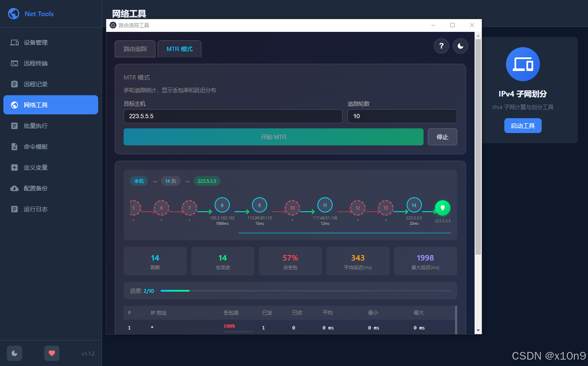The width and height of the screenshot is (588, 366).
Task: Click the 100% loss bar in row 1
Action: 238,331
